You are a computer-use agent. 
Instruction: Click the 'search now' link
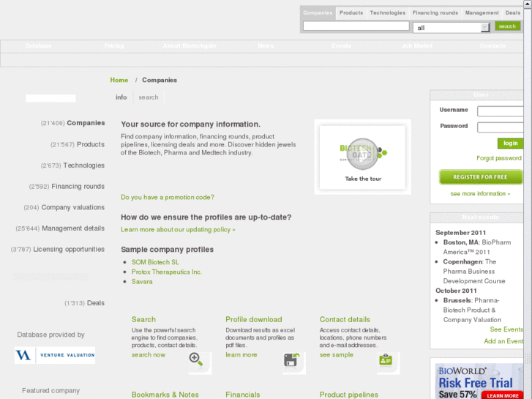click(149, 355)
